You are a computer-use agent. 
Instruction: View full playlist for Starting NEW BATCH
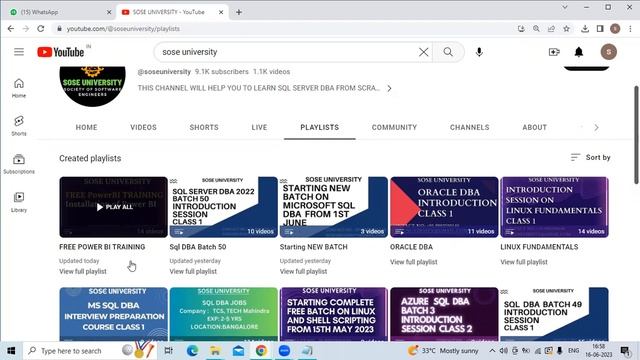[x=303, y=271]
